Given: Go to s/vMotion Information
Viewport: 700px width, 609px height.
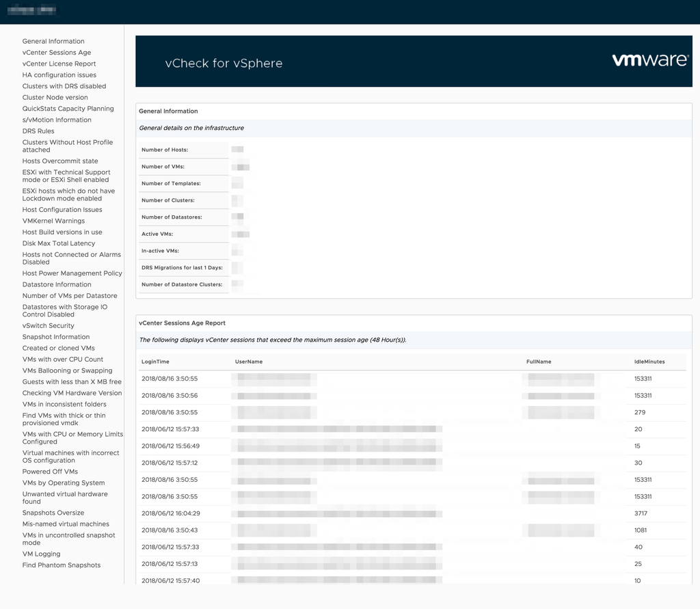Looking at the screenshot, I should pyautogui.click(x=57, y=119).
